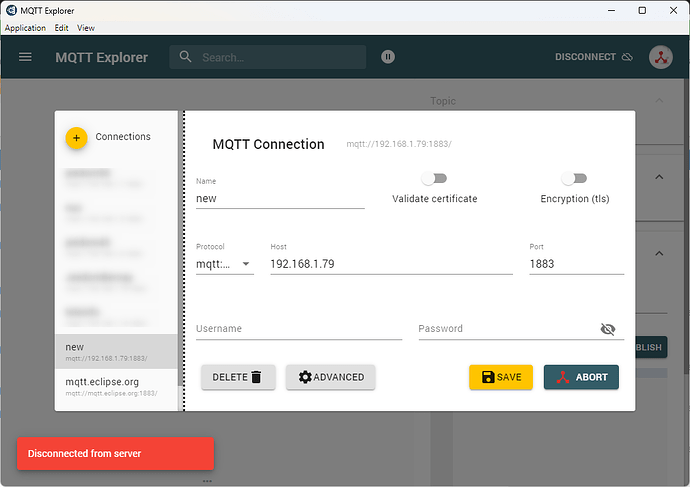Click the Name input field
This screenshot has width=690, height=487.
pyautogui.click(x=280, y=198)
